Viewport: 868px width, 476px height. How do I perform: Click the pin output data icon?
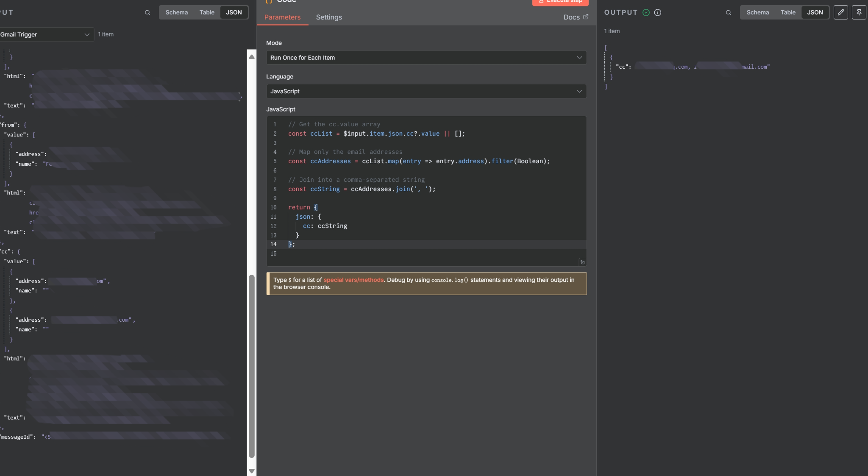[859, 12]
